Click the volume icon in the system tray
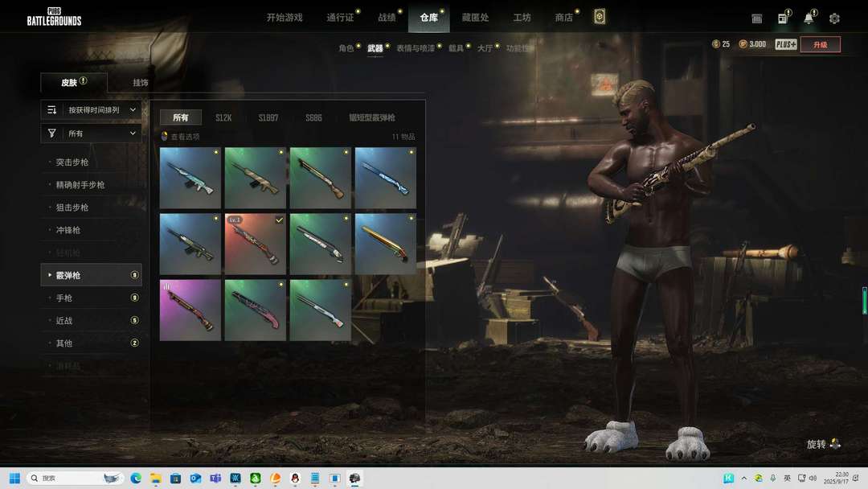The image size is (868, 489). (x=813, y=478)
